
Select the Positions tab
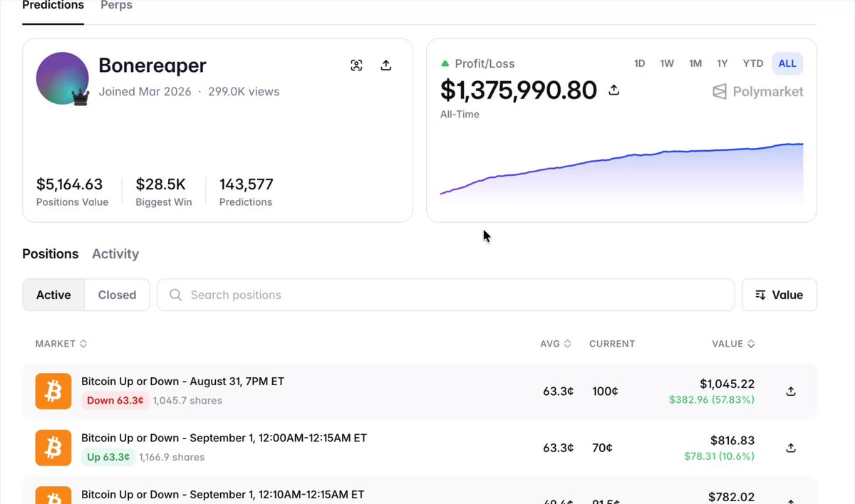pos(51,254)
